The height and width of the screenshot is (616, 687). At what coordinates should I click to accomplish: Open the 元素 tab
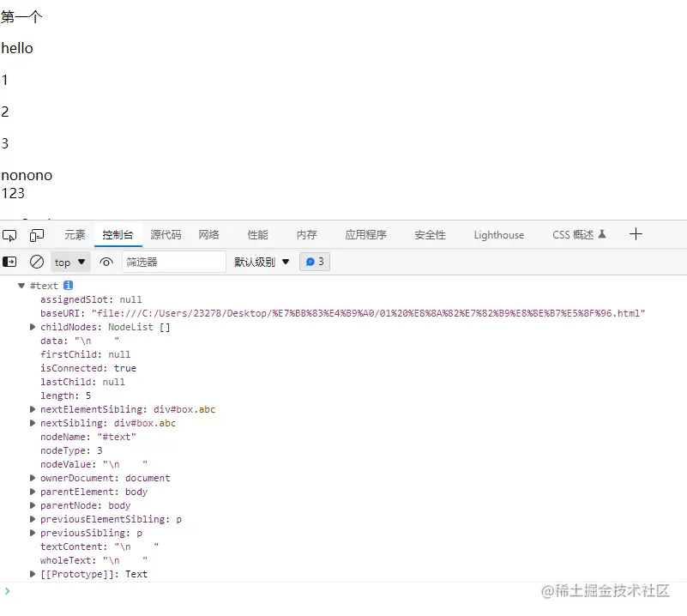coord(75,235)
